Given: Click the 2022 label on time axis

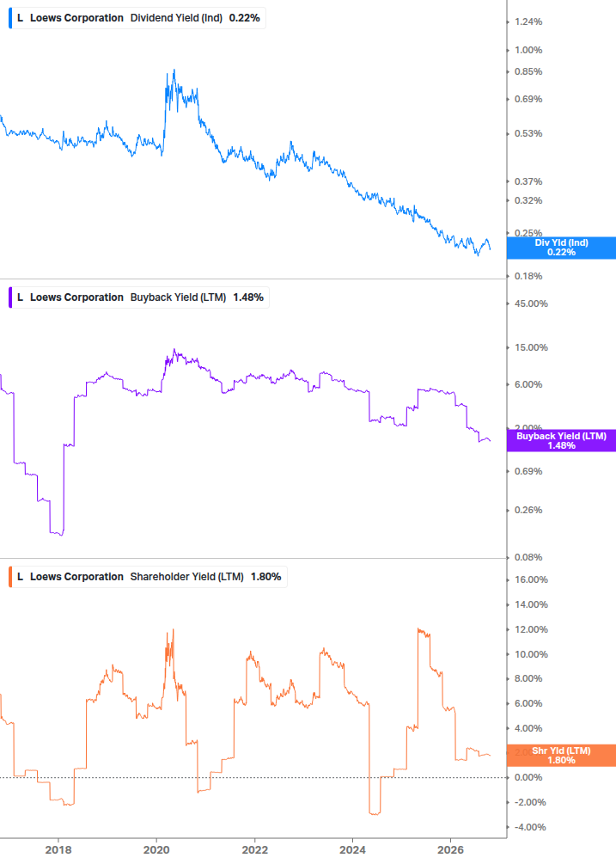Looking at the screenshot, I should pos(255,850).
